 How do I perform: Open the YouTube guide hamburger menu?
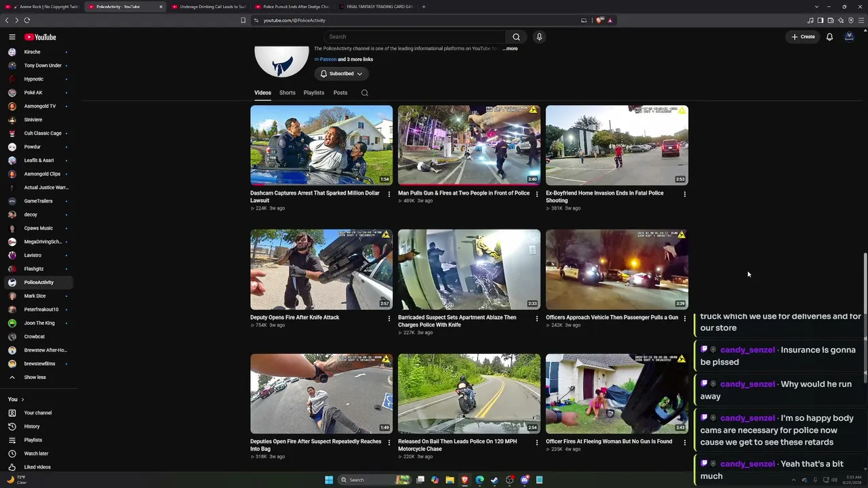12,37
